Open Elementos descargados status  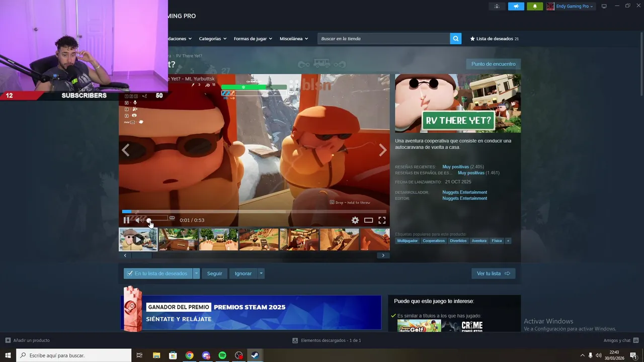tap(327, 340)
